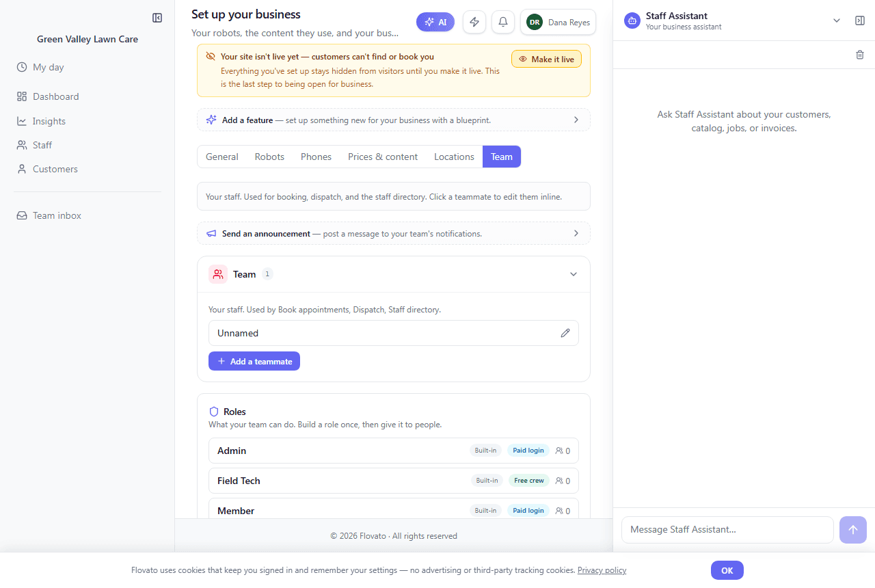The width and height of the screenshot is (875, 588).
Task: Focus the Message Staff Assistant input field
Action: tap(727, 530)
